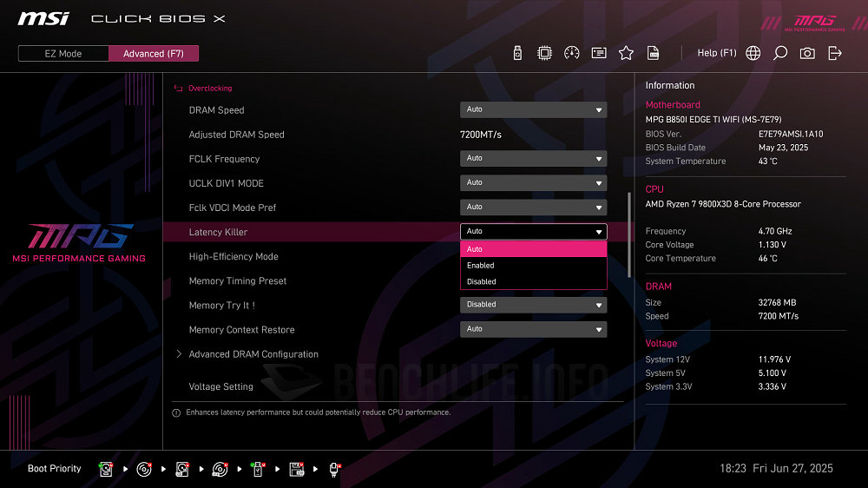Open the Memory Context Restore dropdown
Screen dimensions: 868x488
pyautogui.click(x=533, y=329)
